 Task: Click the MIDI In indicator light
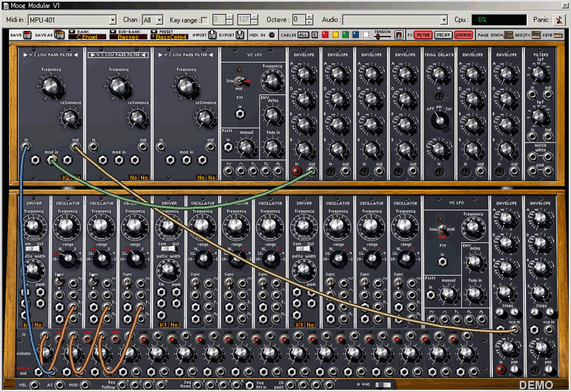(271, 35)
